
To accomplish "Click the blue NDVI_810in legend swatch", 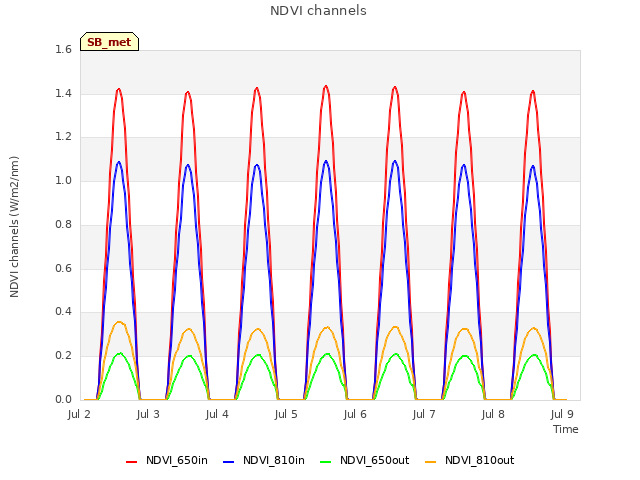I will (x=229, y=461).
